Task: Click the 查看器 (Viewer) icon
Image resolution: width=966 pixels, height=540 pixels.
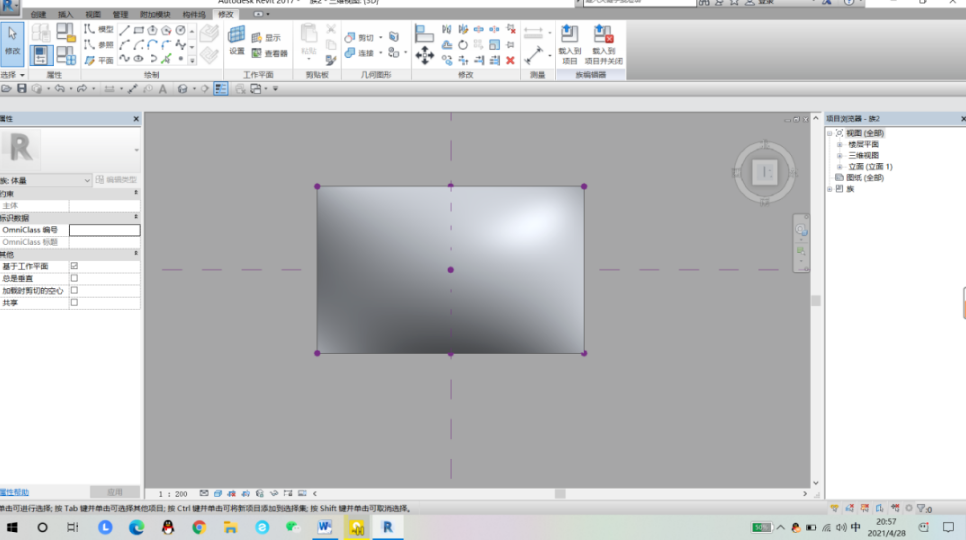Action: pos(270,53)
